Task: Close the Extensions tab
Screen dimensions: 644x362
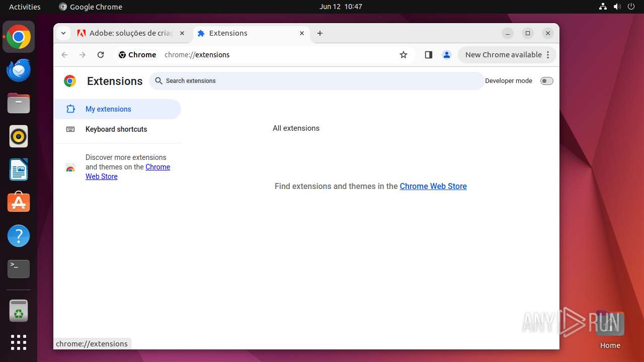Action: [x=302, y=33]
